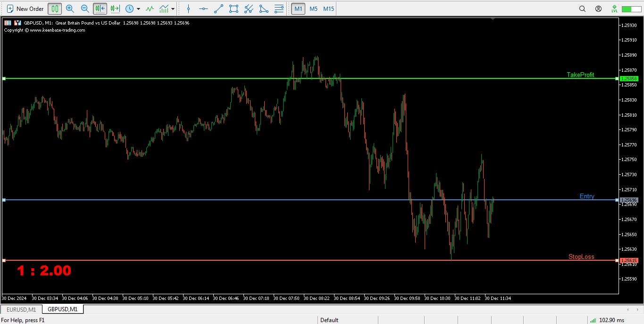This screenshot has height=324, width=644.
Task: Zoom in on the chart
Action: click(70, 9)
